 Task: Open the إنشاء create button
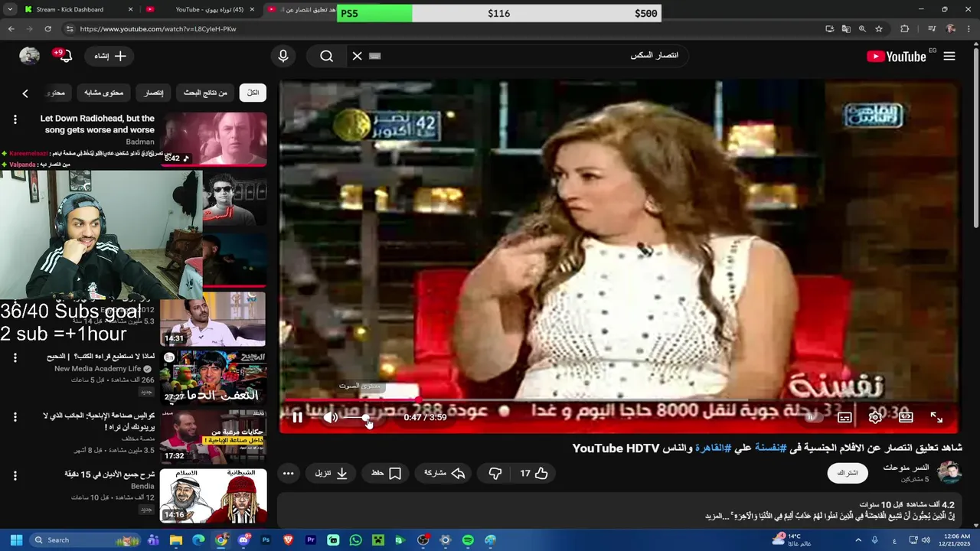click(x=110, y=56)
